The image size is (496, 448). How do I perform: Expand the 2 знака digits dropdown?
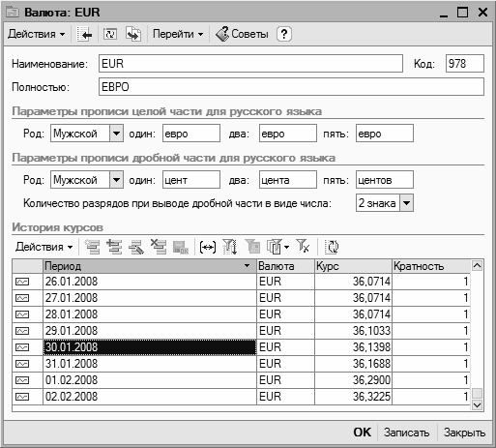tap(406, 203)
